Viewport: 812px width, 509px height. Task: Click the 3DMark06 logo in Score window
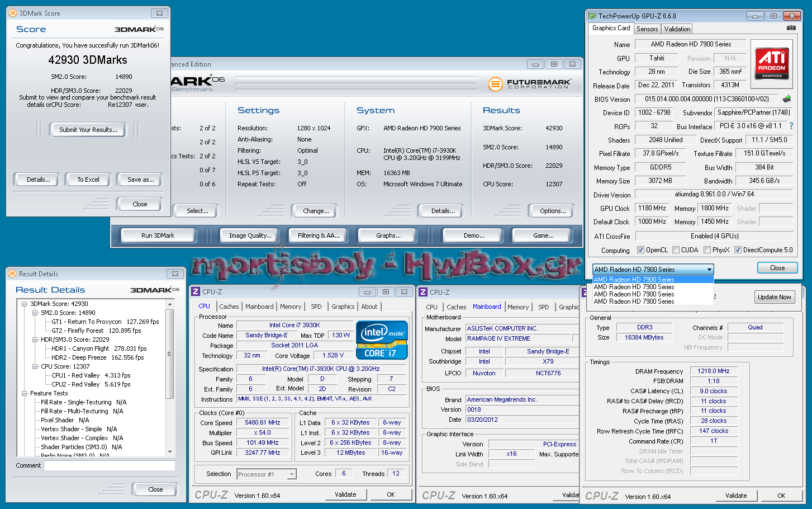(139, 29)
